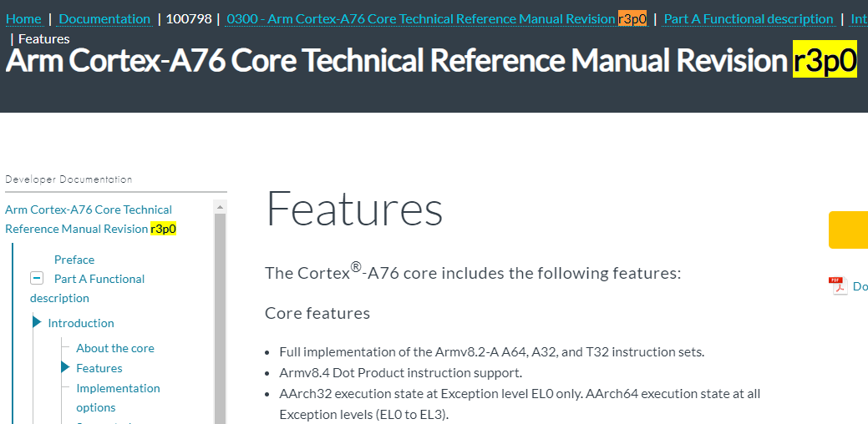Image resolution: width=868 pixels, height=424 pixels.
Task: Click the sidebar scrollbar up arrow
Action: pos(220,207)
